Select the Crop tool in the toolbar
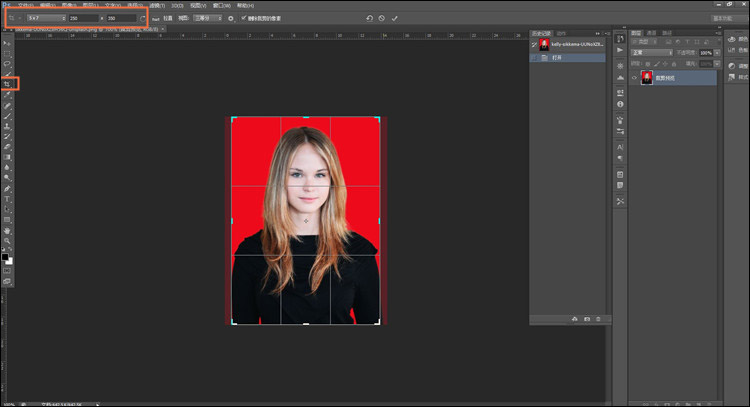Image resolution: width=750 pixels, height=407 pixels. [x=7, y=84]
